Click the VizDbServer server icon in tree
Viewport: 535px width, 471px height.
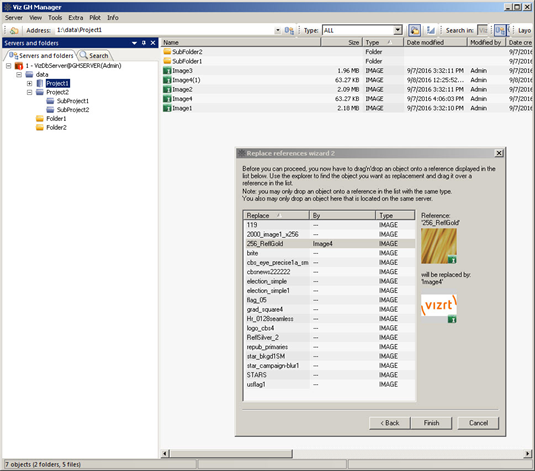coord(19,66)
